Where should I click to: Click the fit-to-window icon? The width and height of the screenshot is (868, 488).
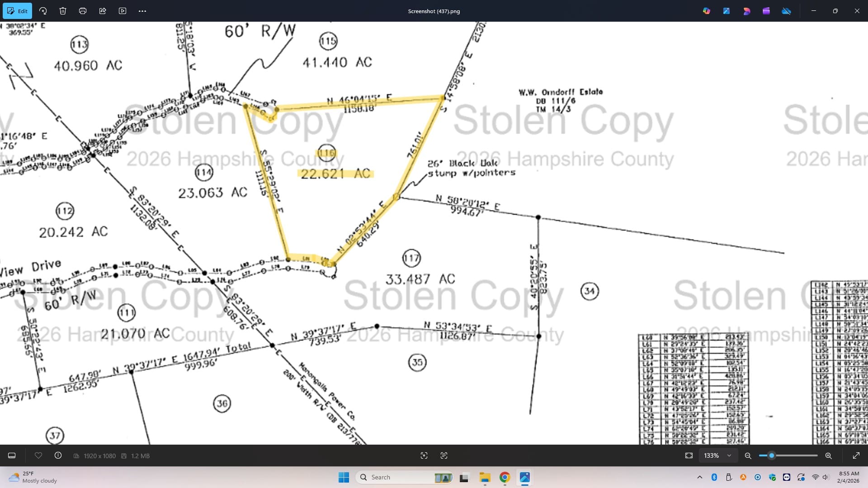pyautogui.click(x=689, y=455)
